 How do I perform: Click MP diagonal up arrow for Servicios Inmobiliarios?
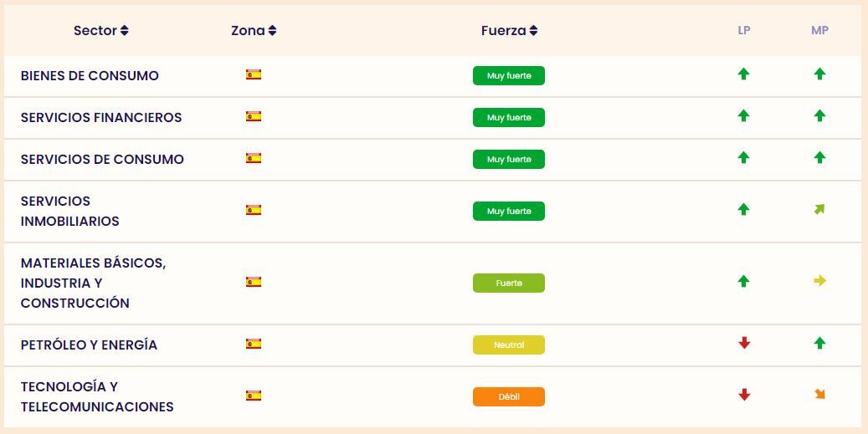click(819, 210)
